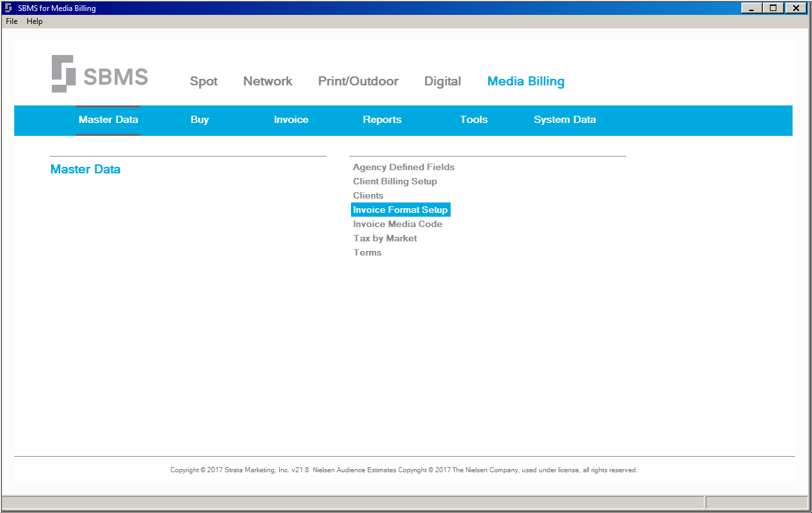Switch to the Print/Outdoor module
Screen dimensions: 812x513
[358, 82]
